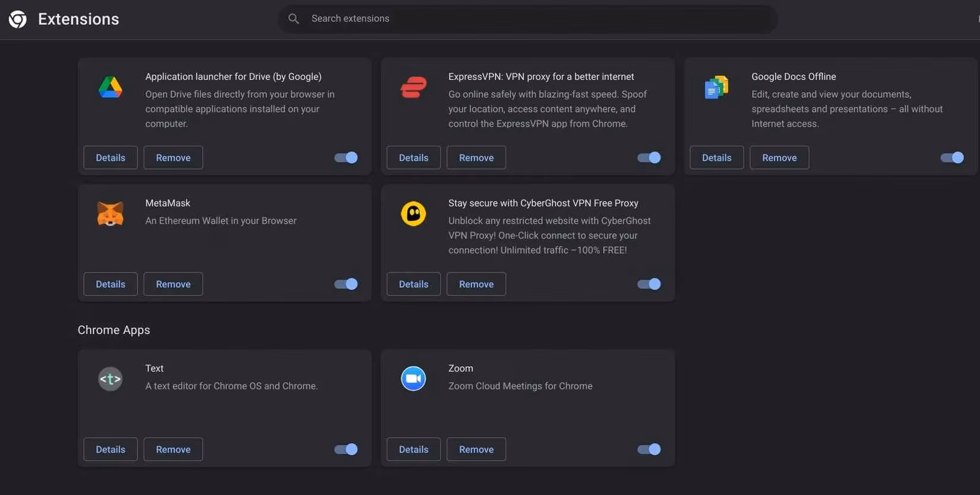Click the Chrome logo beside Extensions

click(x=18, y=19)
